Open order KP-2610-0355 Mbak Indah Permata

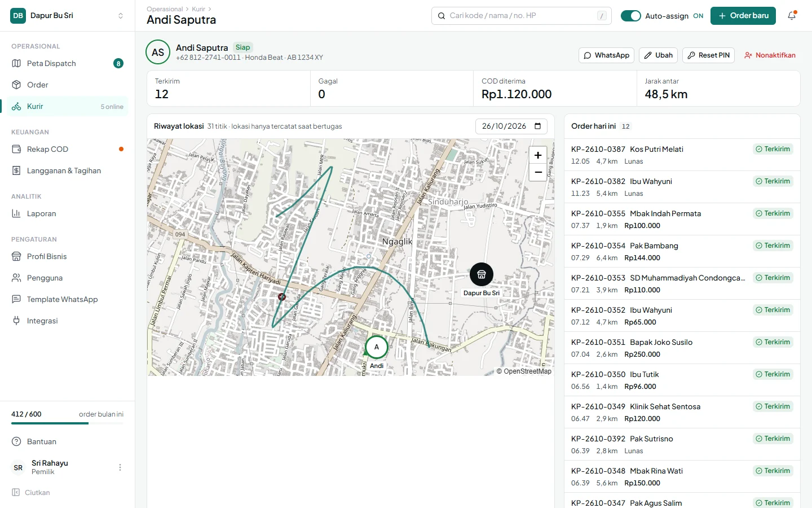click(x=682, y=219)
